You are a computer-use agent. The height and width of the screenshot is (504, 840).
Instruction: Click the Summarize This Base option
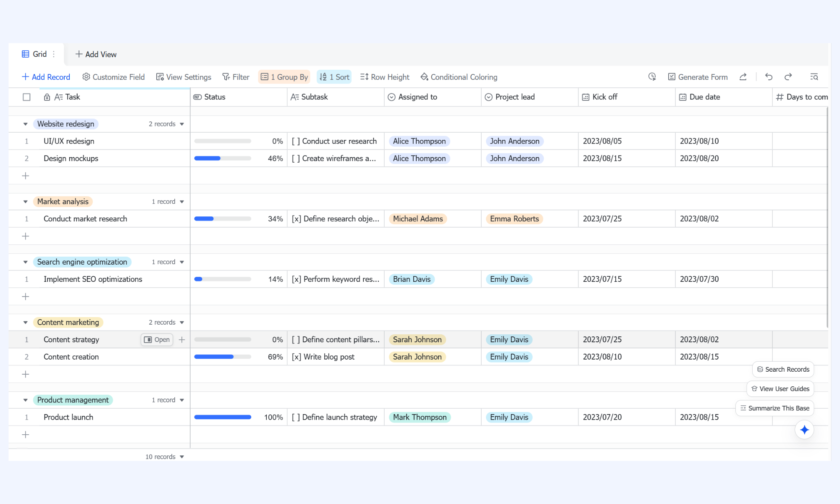pyautogui.click(x=774, y=408)
